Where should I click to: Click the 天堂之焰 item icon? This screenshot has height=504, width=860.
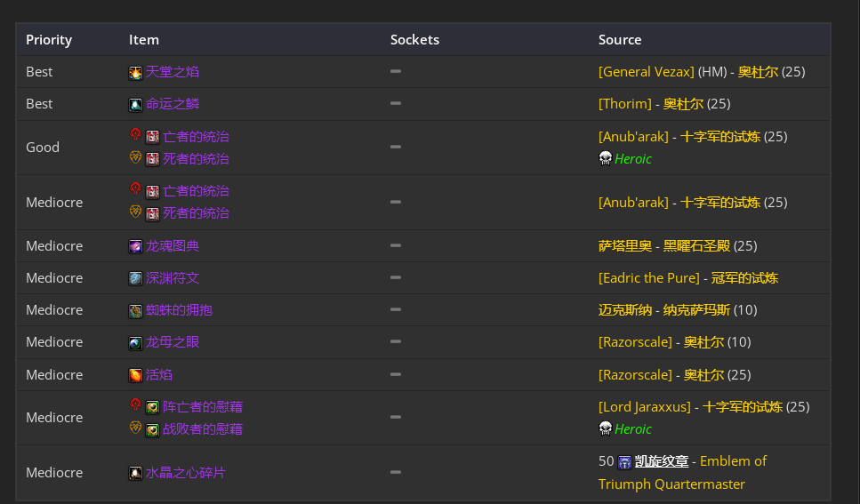point(135,73)
